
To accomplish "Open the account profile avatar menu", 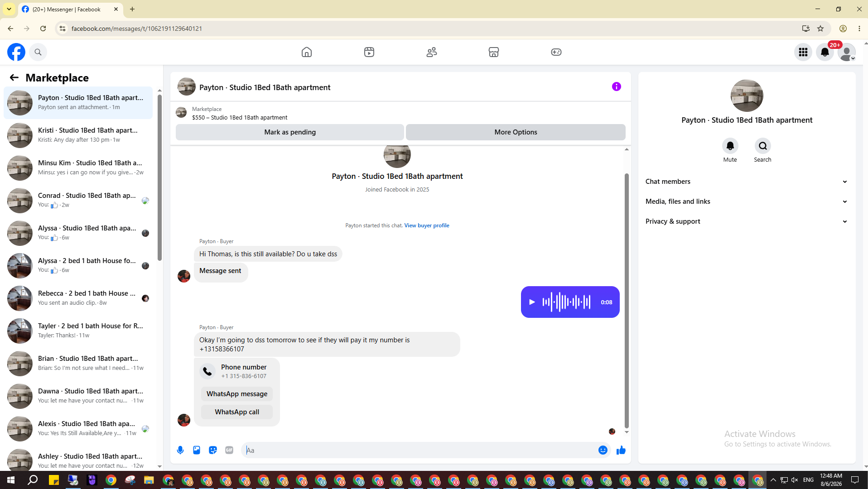I will [847, 52].
